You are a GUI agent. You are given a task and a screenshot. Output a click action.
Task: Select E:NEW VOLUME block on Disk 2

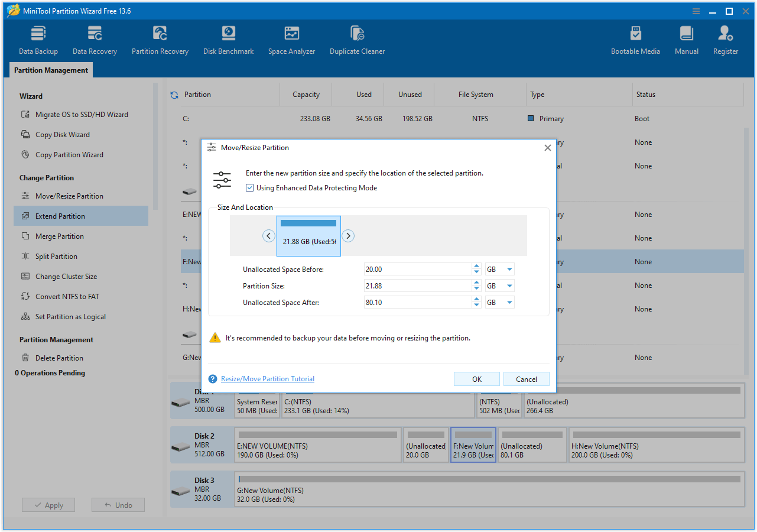pos(318,445)
